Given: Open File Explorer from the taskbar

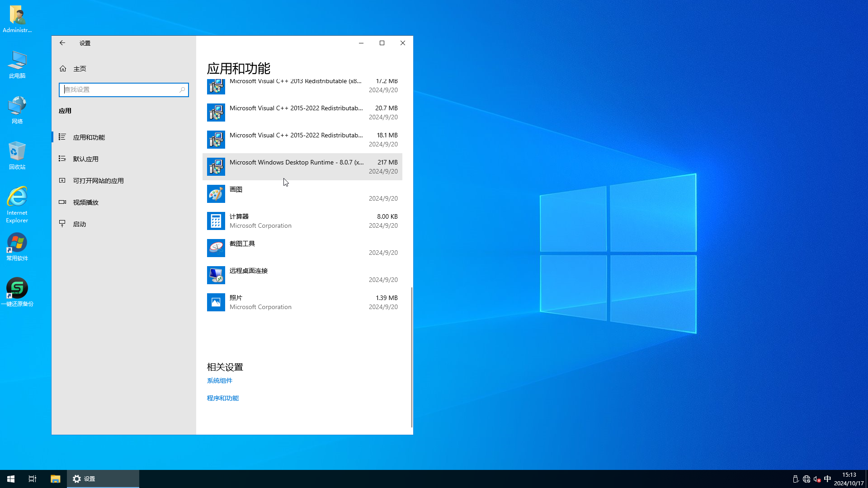Looking at the screenshot, I should [x=55, y=479].
